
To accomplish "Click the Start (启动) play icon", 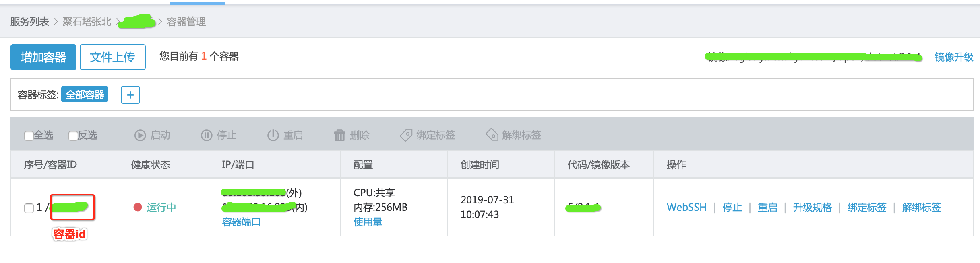I will click(x=140, y=136).
